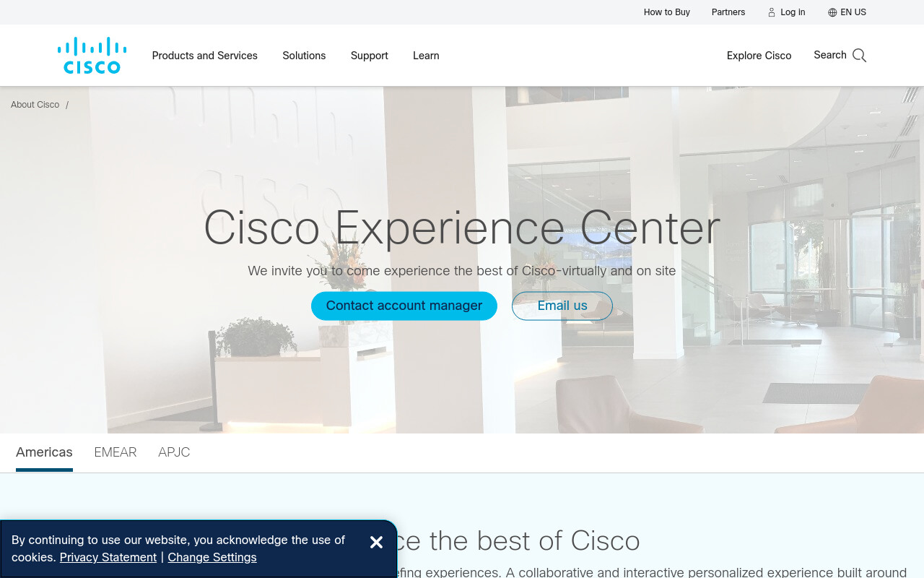Viewport: 924px width, 578px height.
Task: Click the globe language icon
Action: [x=832, y=12]
